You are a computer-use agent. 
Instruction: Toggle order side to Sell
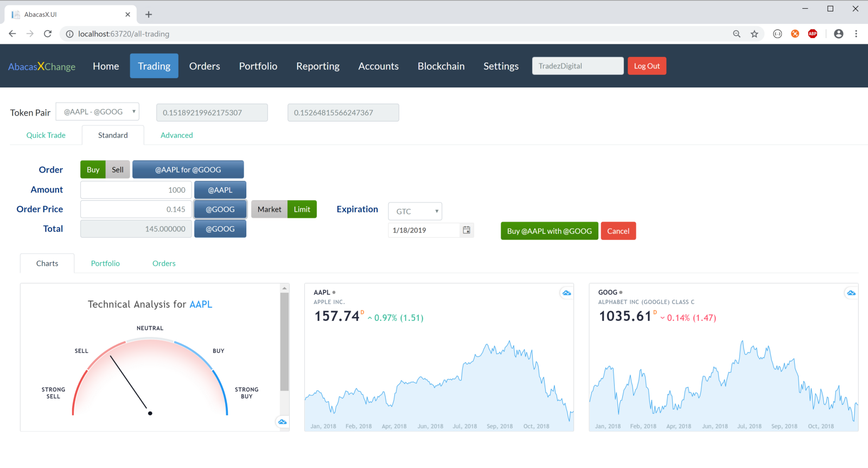(118, 169)
